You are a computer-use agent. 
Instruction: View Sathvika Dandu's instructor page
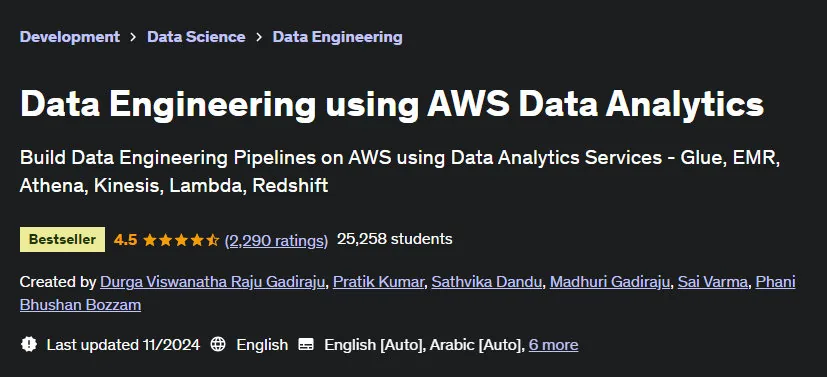coord(486,283)
